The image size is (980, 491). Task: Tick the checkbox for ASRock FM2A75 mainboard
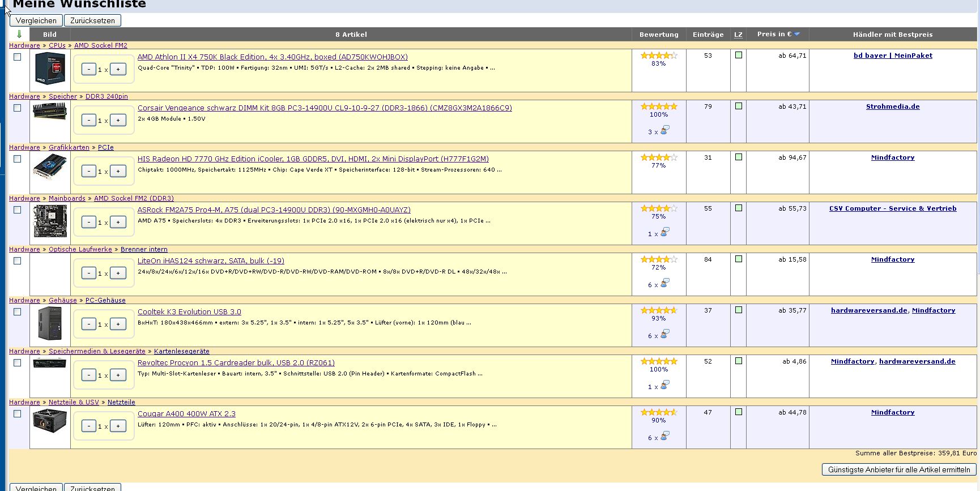point(18,210)
